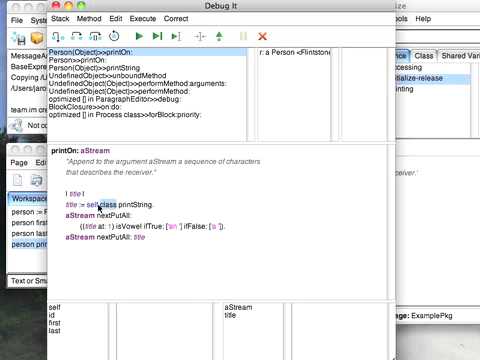Image resolution: width=480 pixels, height=360 pixels.
Task: Click the Run to next statement icon
Action: [157, 36]
